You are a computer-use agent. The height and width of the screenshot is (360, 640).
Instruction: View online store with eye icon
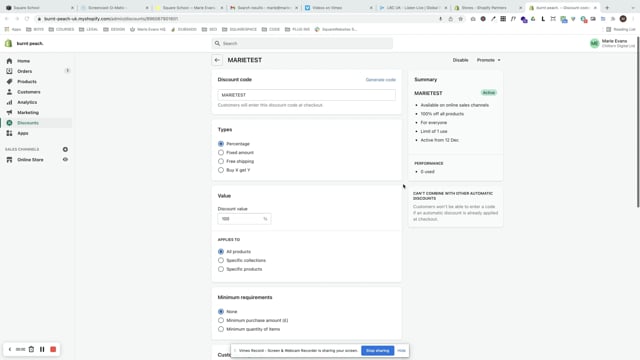65,160
